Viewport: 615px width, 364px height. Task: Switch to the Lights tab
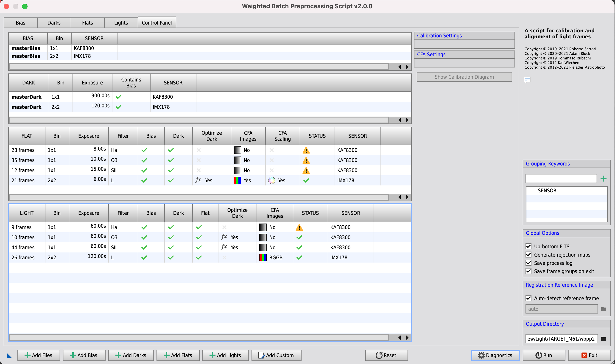[121, 23]
